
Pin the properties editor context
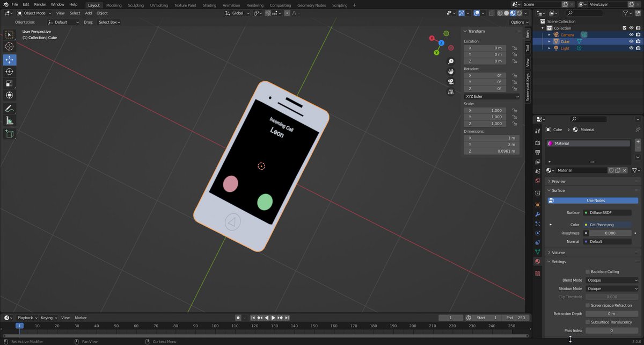pos(638,130)
